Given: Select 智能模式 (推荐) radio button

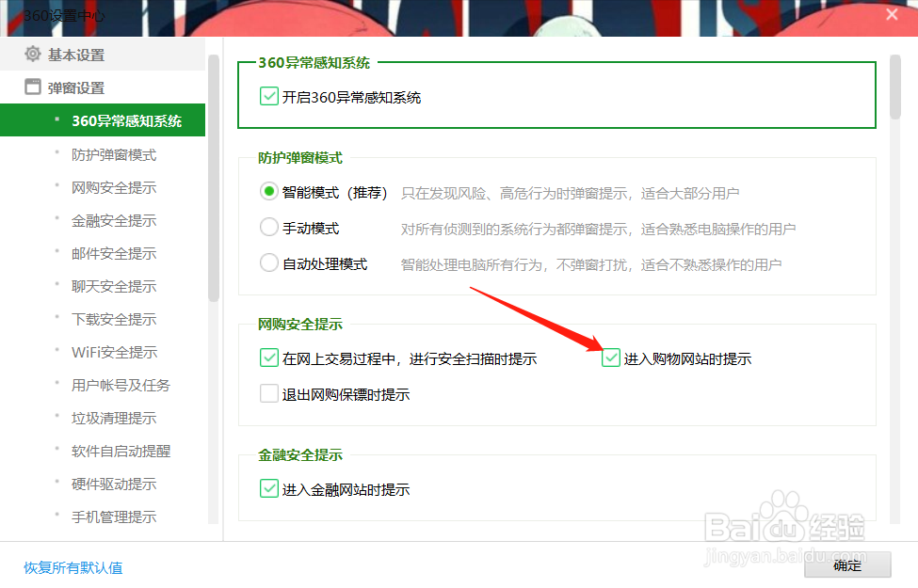Looking at the screenshot, I should click(x=268, y=191).
